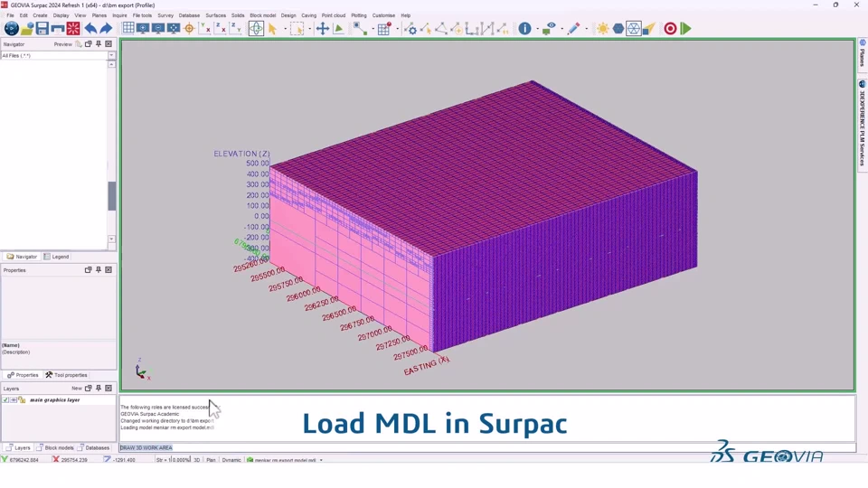Screen dimensions: 868x488
Task: Click the green play macro icon
Action: tap(686, 29)
